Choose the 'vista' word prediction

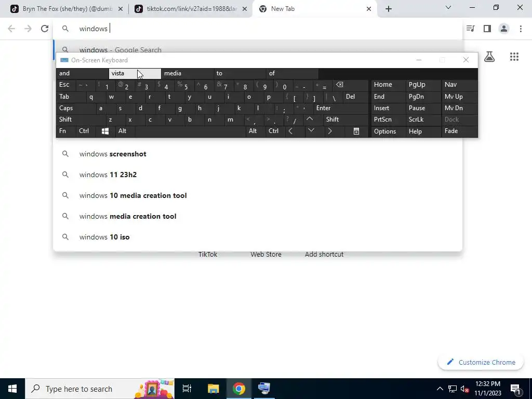click(x=135, y=73)
